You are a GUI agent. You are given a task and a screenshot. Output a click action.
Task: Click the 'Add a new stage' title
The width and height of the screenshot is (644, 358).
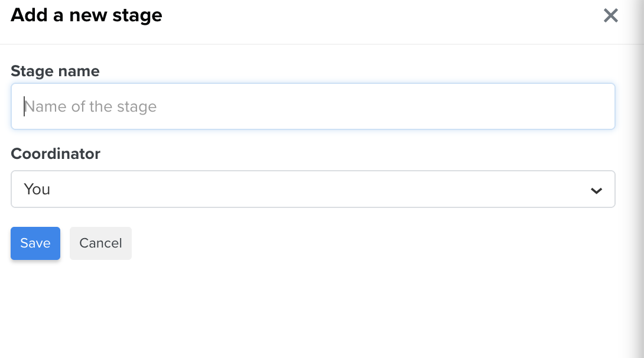pos(86,15)
